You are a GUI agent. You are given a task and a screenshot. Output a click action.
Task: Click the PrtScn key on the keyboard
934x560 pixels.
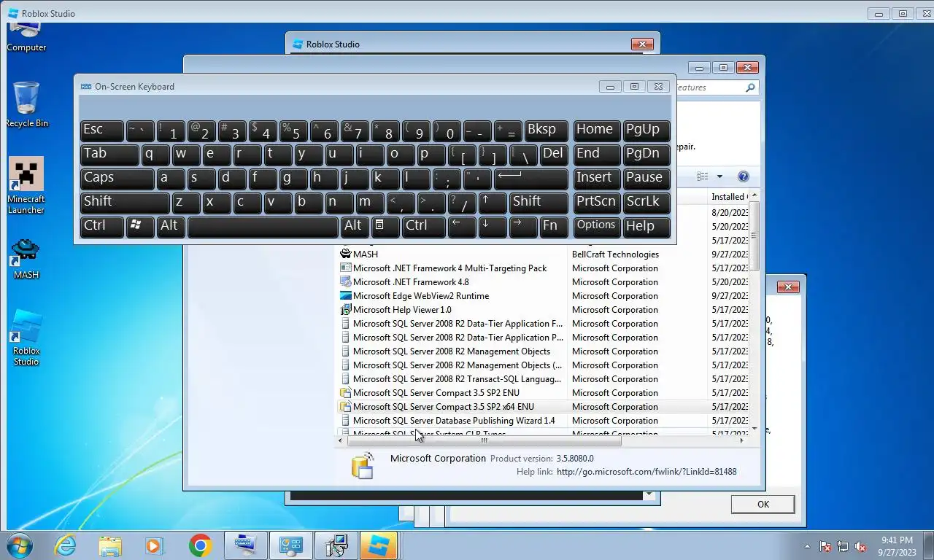(597, 203)
